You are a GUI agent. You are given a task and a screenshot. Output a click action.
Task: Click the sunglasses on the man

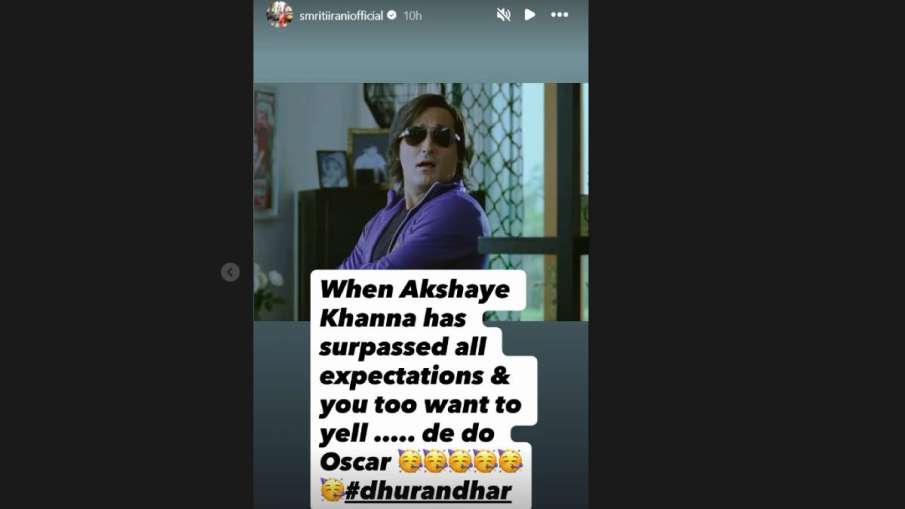(x=428, y=136)
